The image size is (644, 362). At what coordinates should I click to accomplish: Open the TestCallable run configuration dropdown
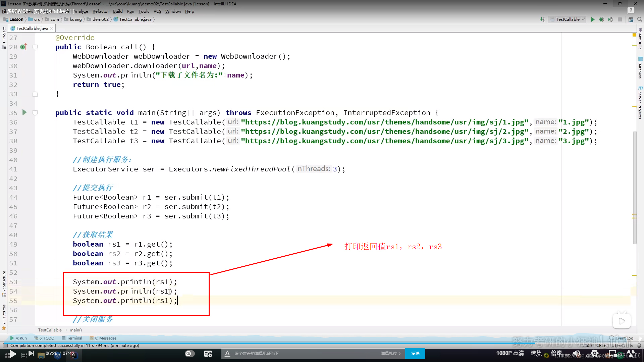coord(568,19)
